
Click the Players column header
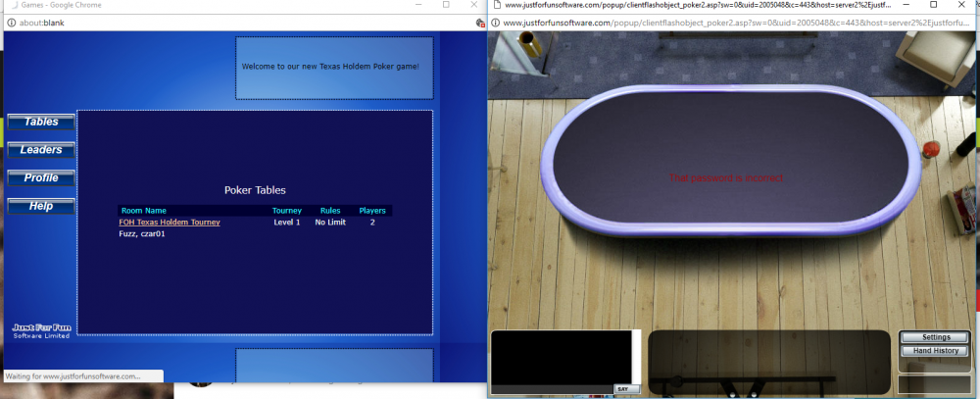tap(372, 211)
